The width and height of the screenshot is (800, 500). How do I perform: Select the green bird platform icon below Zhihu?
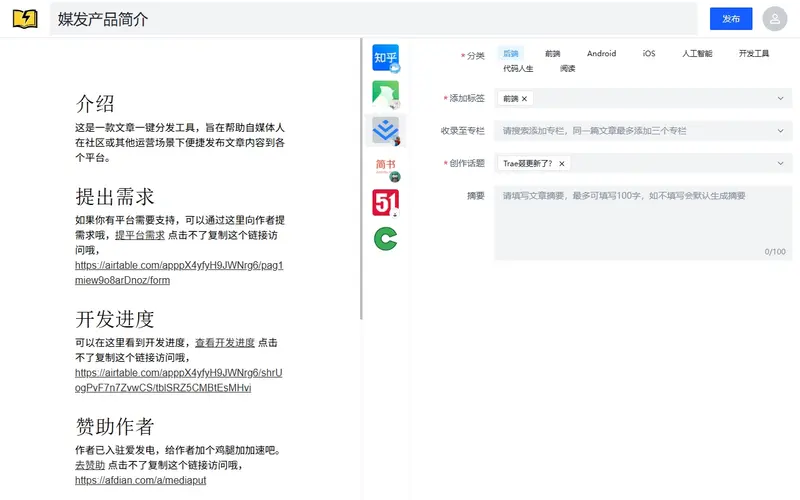coord(386,94)
